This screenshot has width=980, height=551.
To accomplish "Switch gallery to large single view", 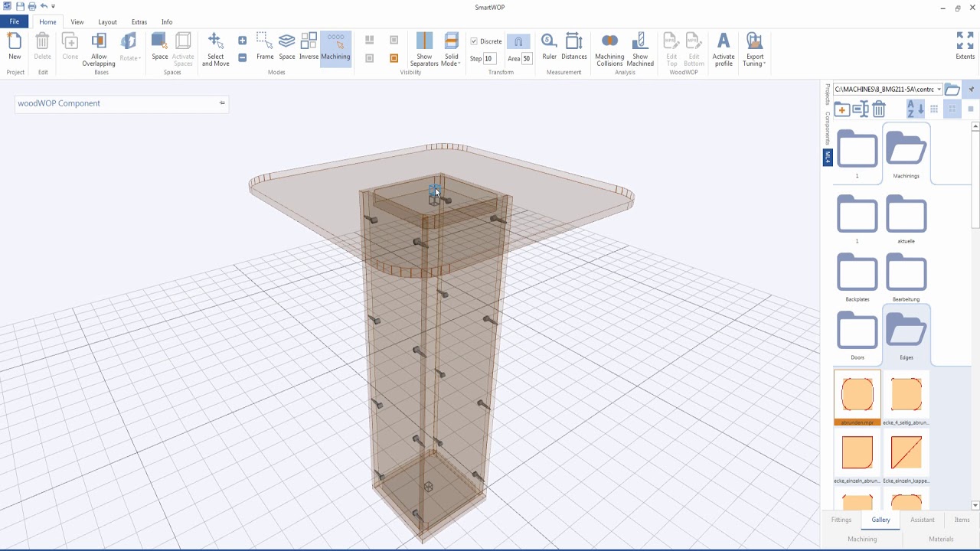I will (x=970, y=109).
